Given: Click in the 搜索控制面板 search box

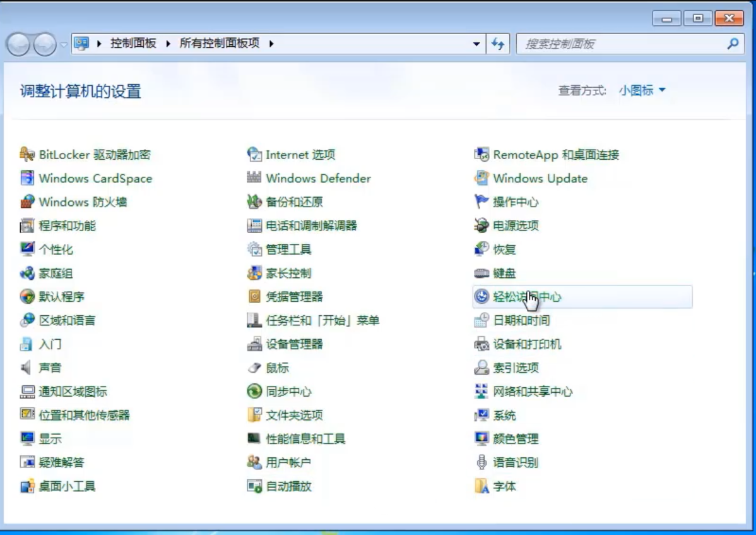Looking at the screenshot, I should pos(618,44).
